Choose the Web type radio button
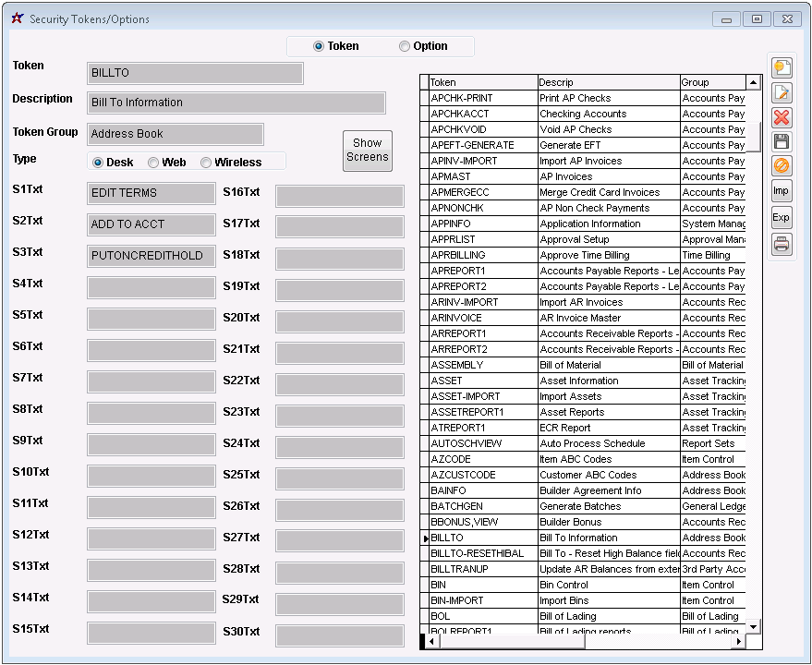The width and height of the screenshot is (812, 665). coord(153,163)
